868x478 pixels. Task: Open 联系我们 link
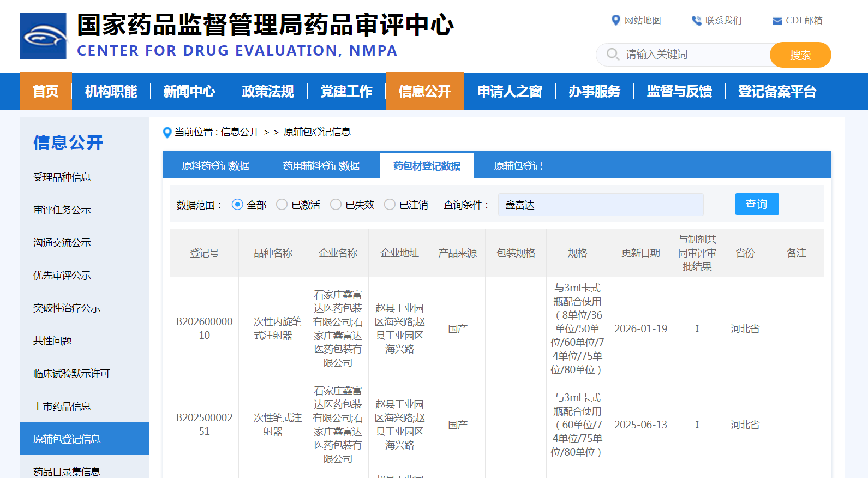pyautogui.click(x=723, y=21)
